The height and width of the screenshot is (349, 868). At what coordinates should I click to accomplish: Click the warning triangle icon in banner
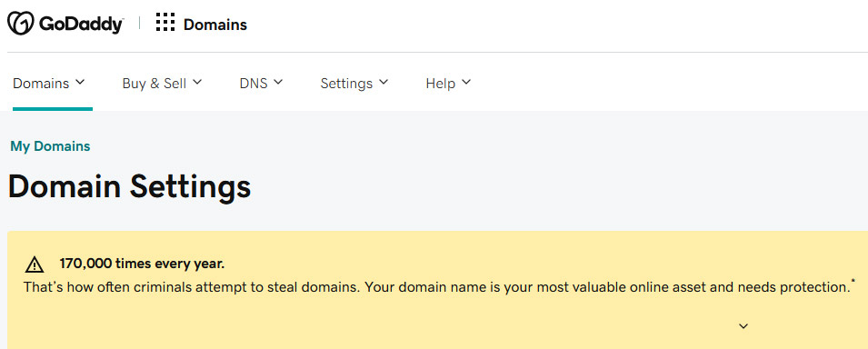[35, 264]
